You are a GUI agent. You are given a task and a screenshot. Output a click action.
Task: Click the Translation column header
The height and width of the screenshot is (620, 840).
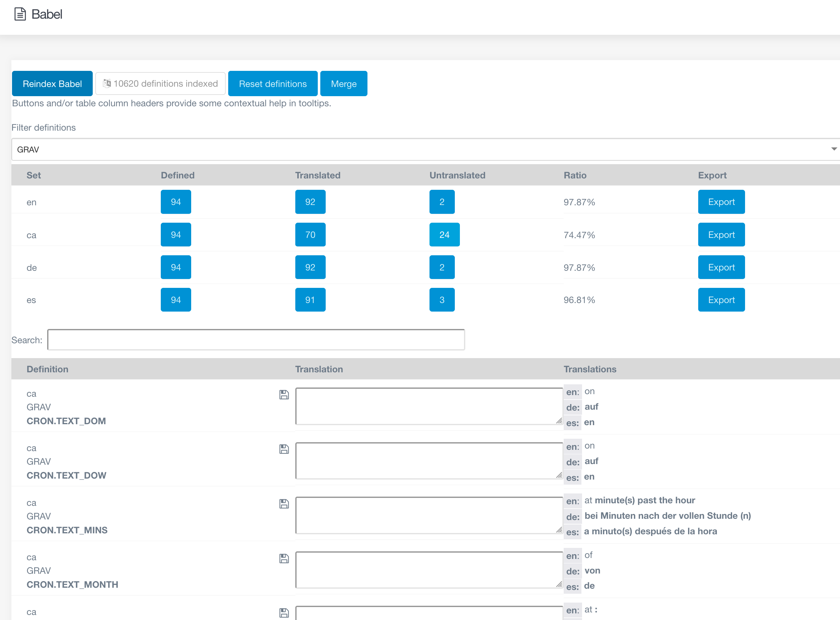click(x=319, y=369)
